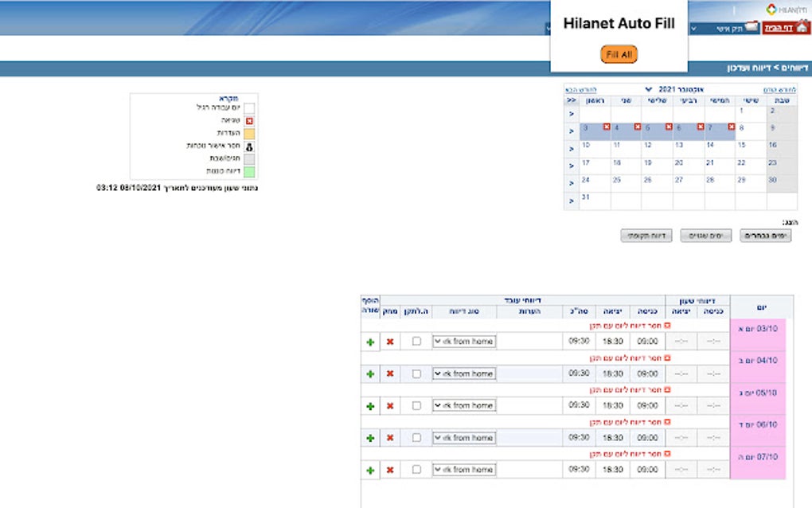
Task: Click the grey holiday swatch in legend
Action: [249, 159]
